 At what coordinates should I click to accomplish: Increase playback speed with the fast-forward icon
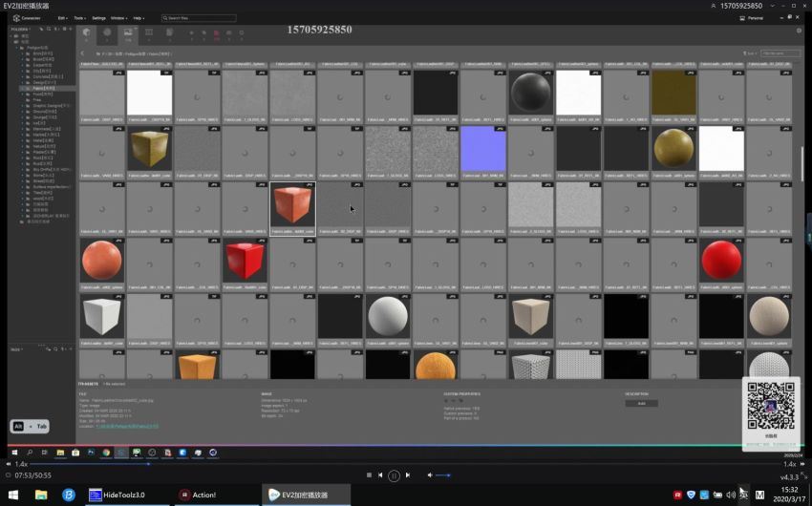pyautogui.click(x=802, y=464)
